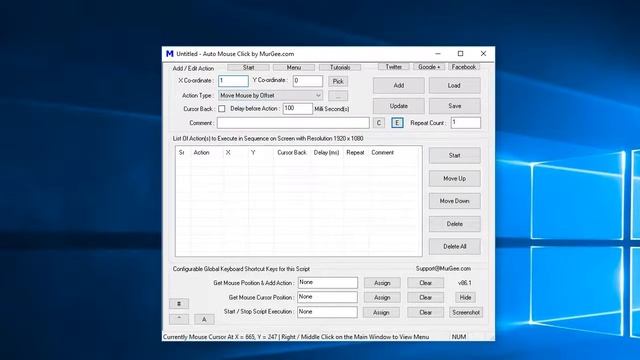
Task: Assign shortcut for Get Mouse Cursor Position
Action: 382,298
